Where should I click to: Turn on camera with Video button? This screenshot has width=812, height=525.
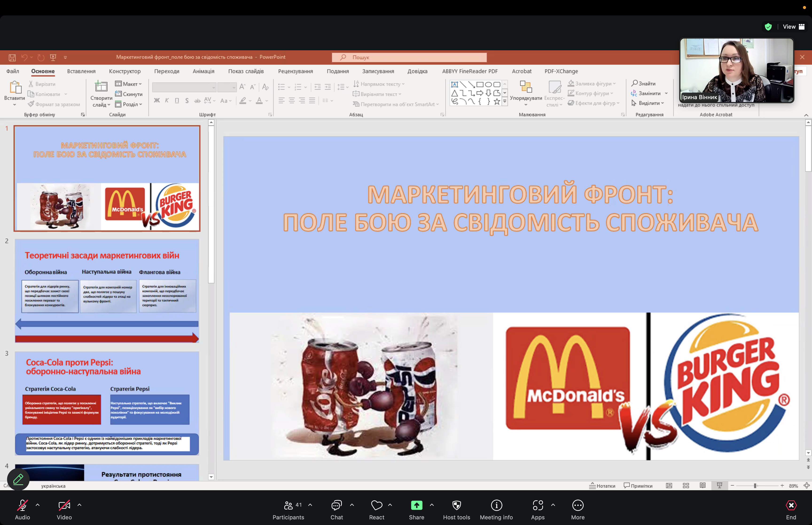tap(64, 505)
